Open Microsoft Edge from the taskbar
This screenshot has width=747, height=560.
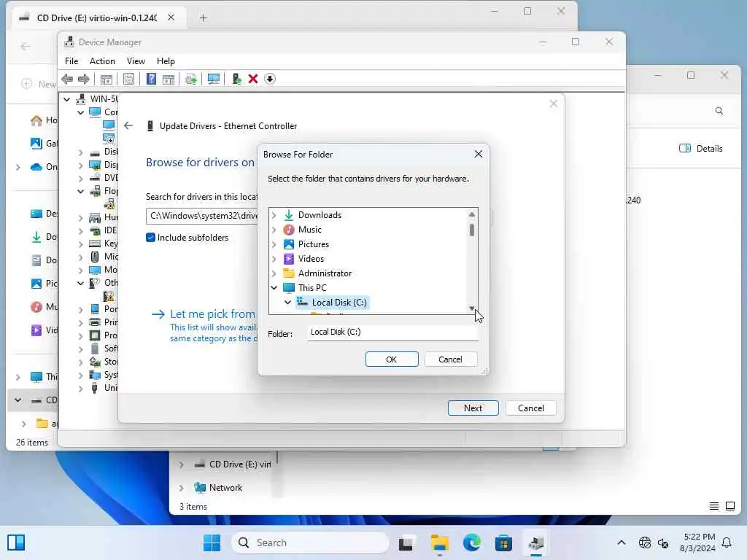click(472, 542)
